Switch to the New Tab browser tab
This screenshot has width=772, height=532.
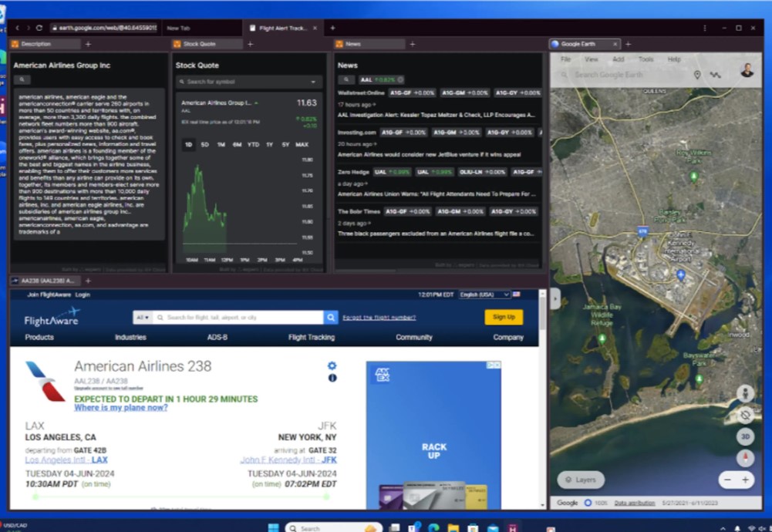(202, 28)
